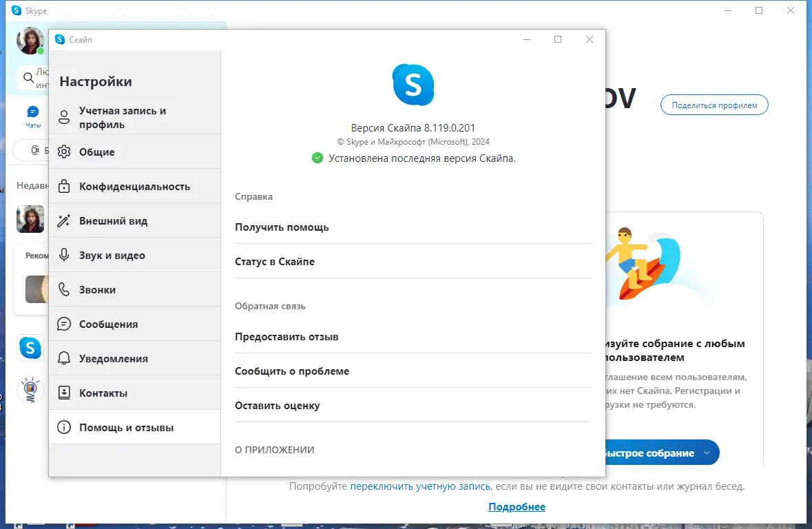
Task: Go to Внешний вид settings
Action: click(134, 220)
